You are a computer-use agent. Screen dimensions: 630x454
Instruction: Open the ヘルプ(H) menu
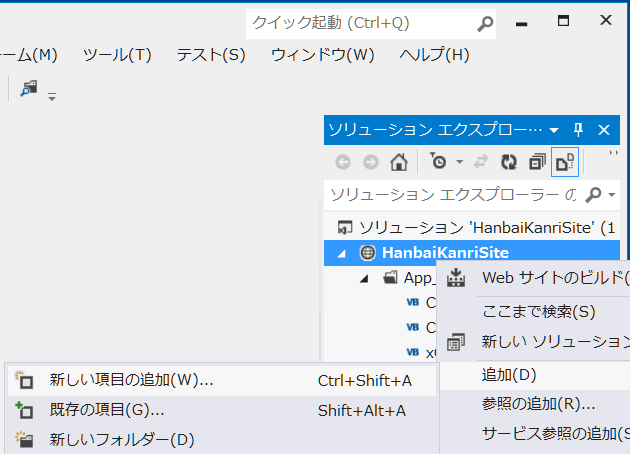pyautogui.click(x=434, y=55)
